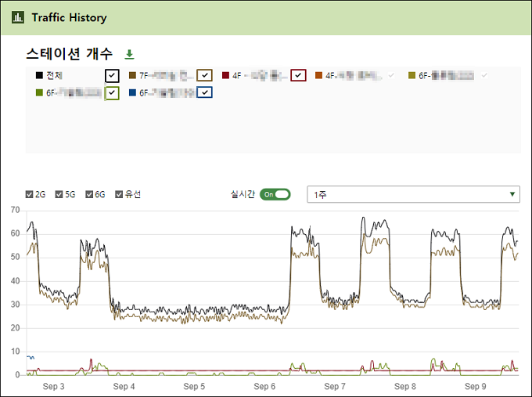Uncheck the 전체 series checkbox
This screenshot has width=532, height=397.
pyautogui.click(x=112, y=76)
